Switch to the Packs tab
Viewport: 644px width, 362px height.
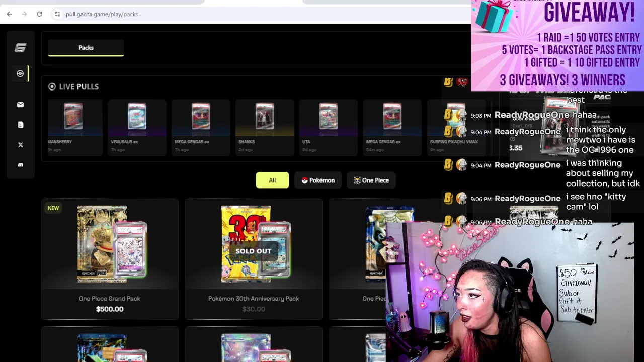click(x=86, y=48)
